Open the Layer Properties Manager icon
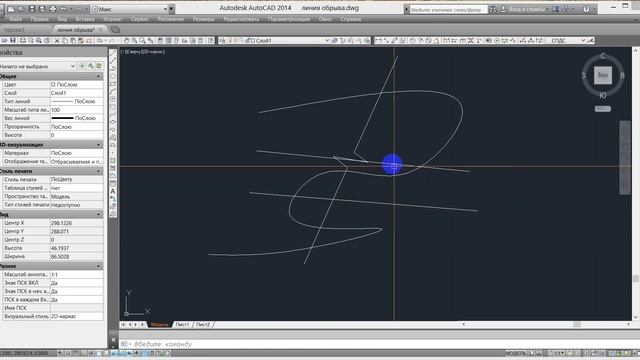640x360 pixels. point(222,40)
